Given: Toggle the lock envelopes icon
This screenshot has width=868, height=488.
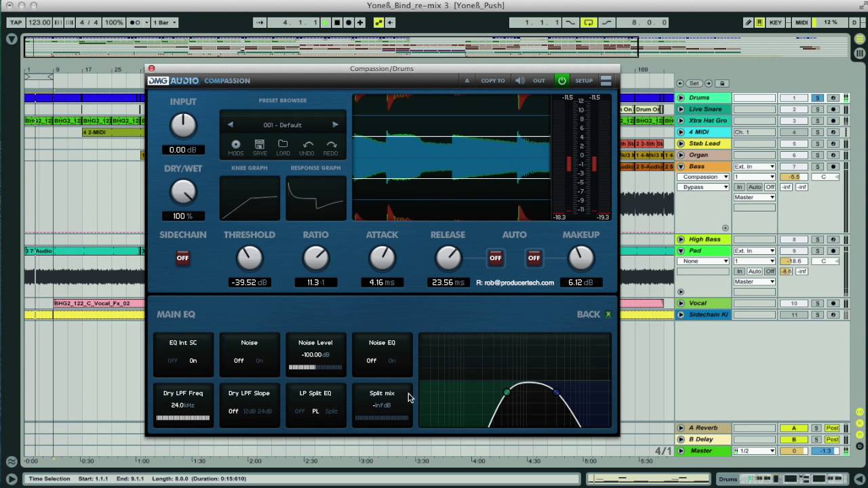Looking at the screenshot, I should pos(722,83).
